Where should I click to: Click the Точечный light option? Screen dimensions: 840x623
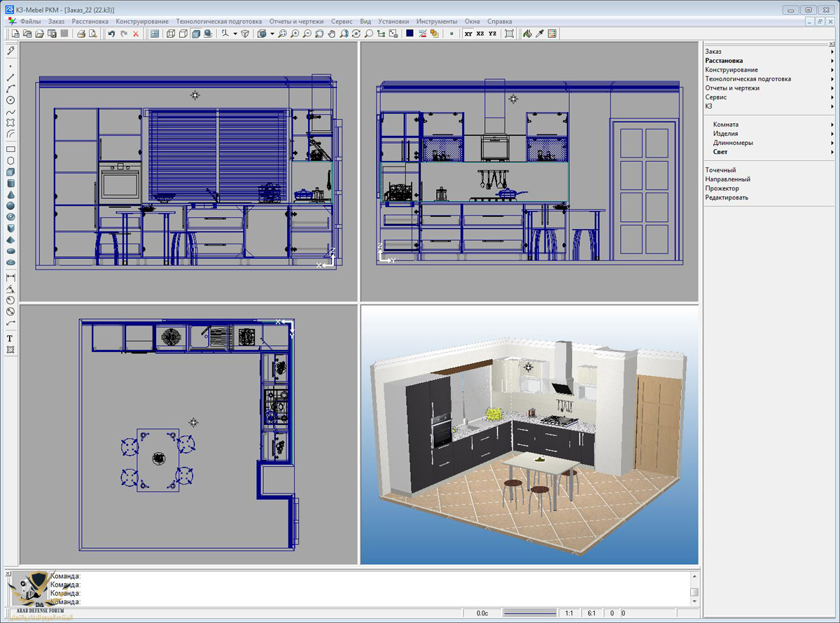tap(720, 170)
